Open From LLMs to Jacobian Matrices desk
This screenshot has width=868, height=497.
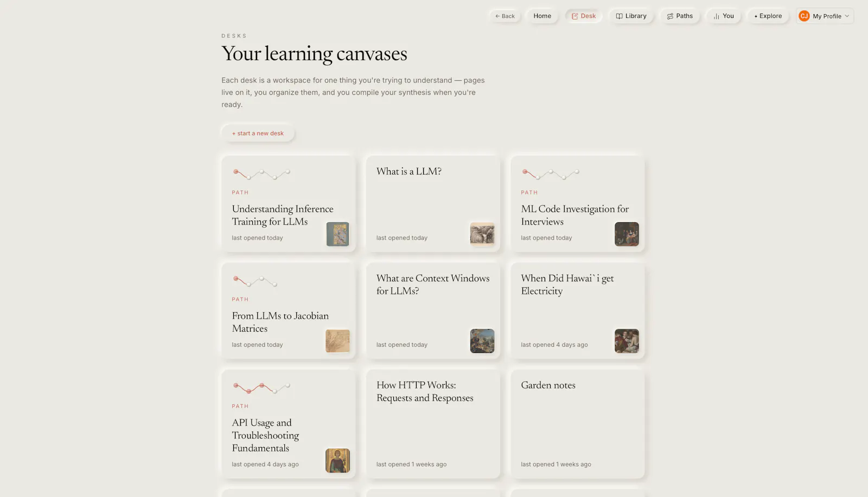(x=288, y=311)
